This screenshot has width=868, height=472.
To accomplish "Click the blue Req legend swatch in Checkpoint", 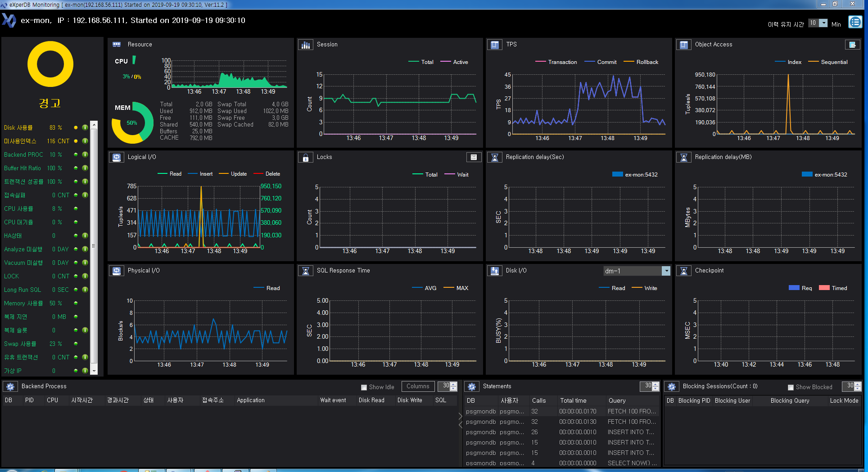I will coord(794,288).
